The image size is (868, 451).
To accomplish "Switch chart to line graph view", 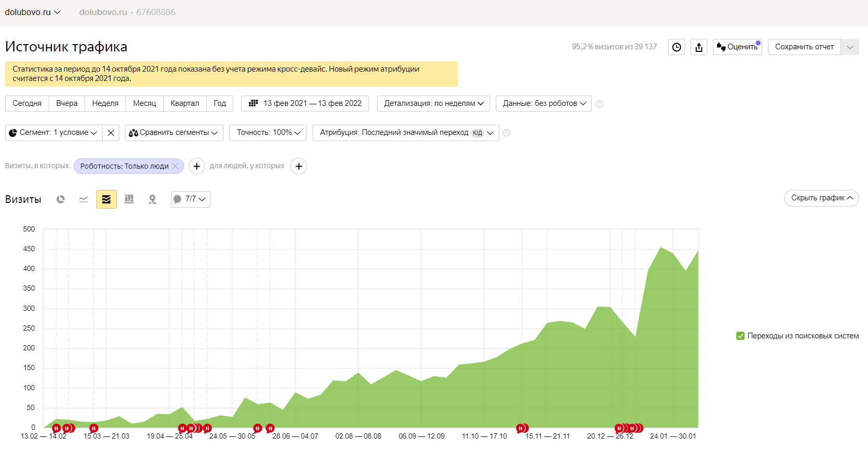I will (x=83, y=199).
